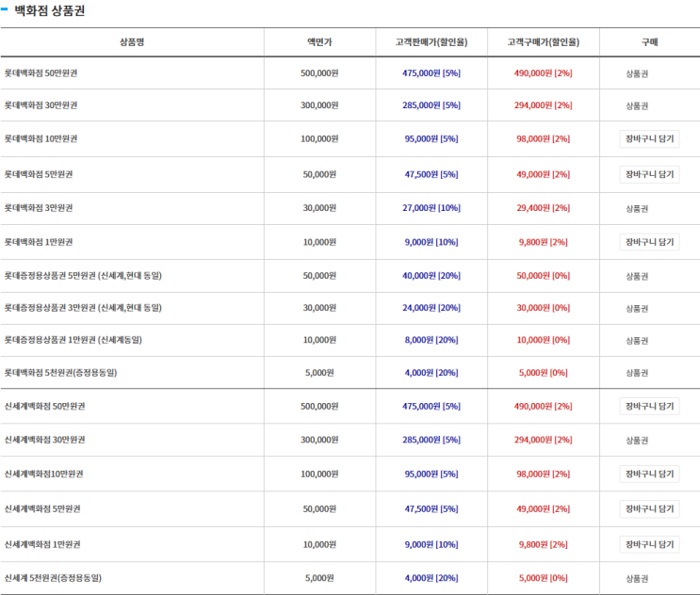Click sale price 4,000원 [20%] for 신세계 5천원권

pos(431,578)
